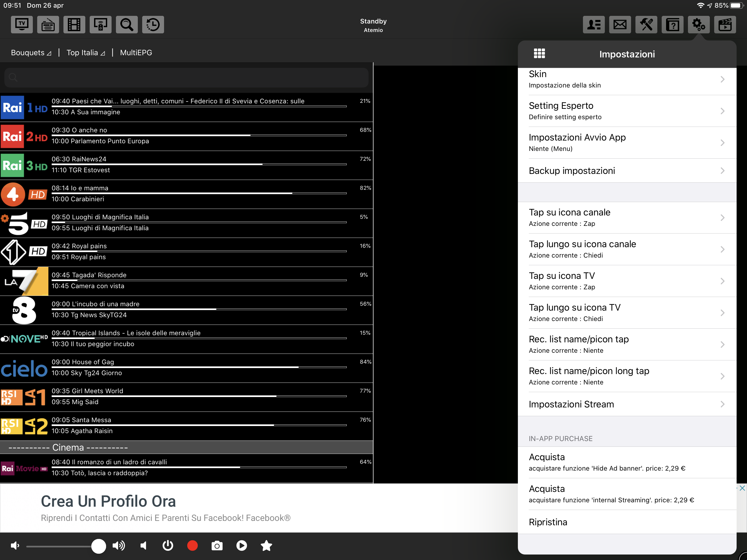Toggle the red record button
747x560 pixels.
click(192, 546)
